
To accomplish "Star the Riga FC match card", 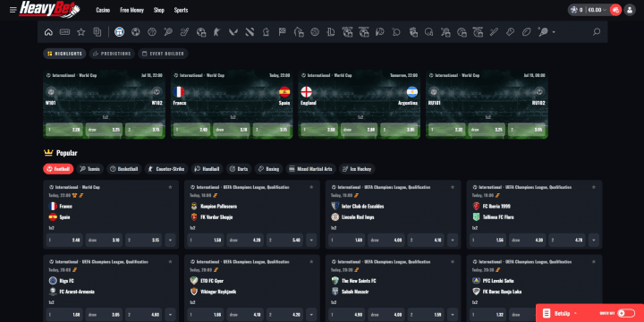I will tap(170, 261).
